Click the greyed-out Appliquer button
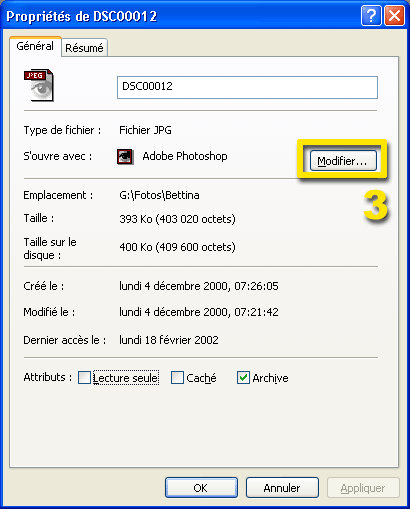 pos(363,488)
